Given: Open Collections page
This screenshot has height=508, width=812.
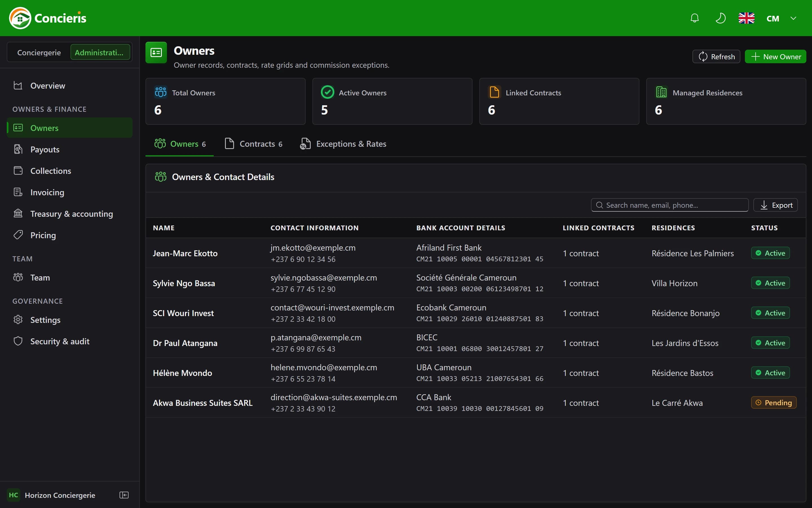Looking at the screenshot, I should tap(70, 171).
